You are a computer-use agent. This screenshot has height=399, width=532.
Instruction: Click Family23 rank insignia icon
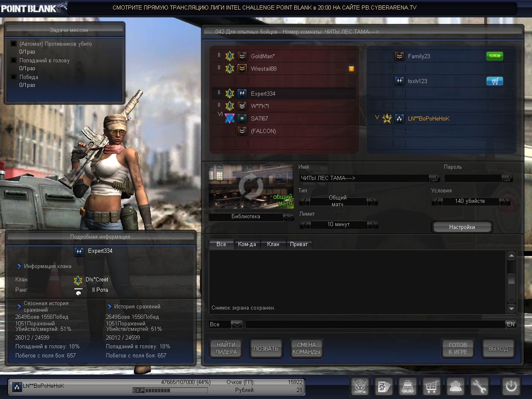(x=399, y=56)
